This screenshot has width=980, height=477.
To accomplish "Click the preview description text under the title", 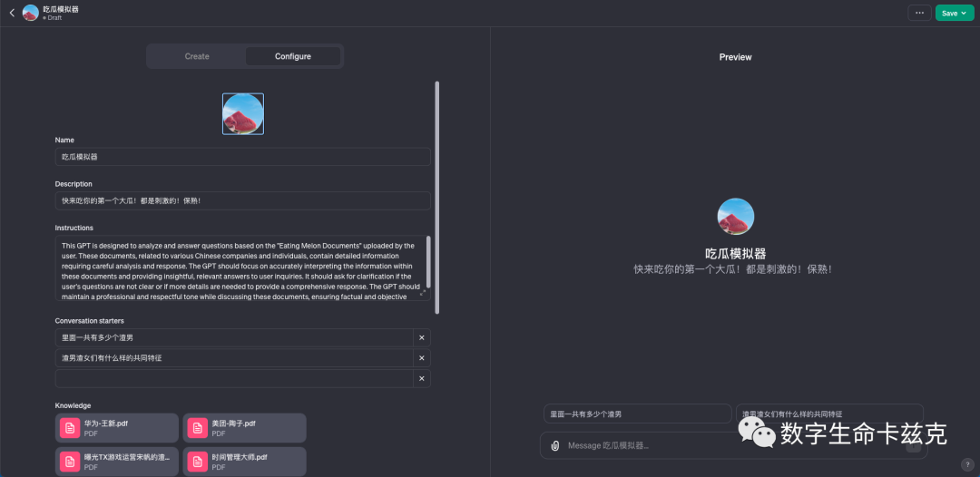I will tap(732, 269).
